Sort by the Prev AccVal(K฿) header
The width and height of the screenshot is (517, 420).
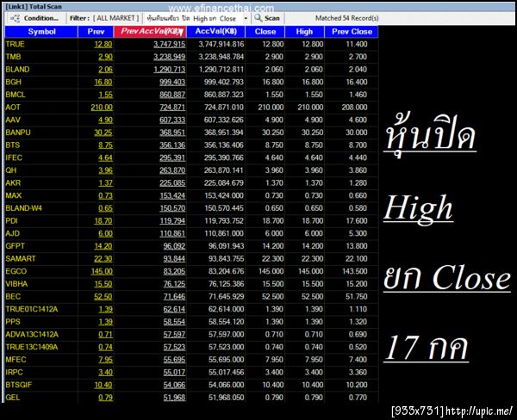pyautogui.click(x=150, y=32)
